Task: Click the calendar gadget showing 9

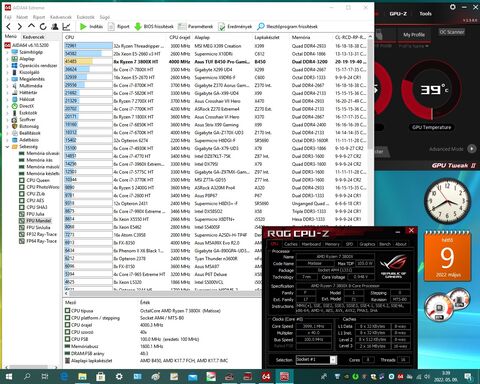Action: click(x=447, y=256)
